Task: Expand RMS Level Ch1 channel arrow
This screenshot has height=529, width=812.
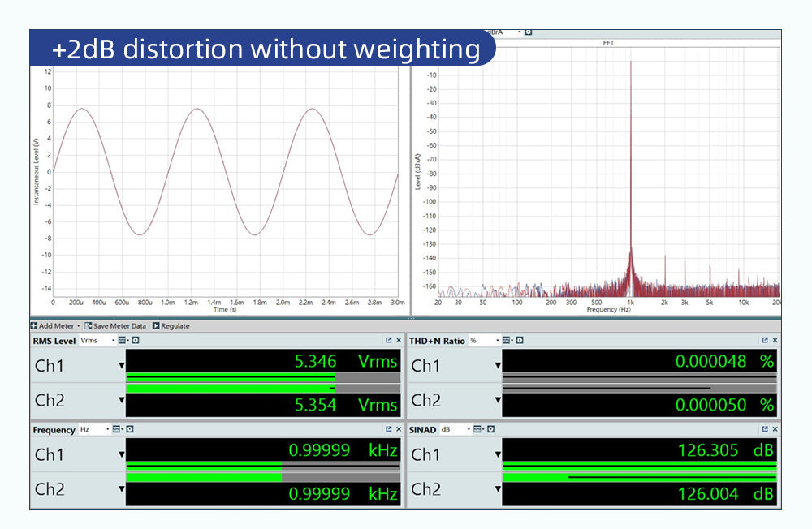Action: 122,366
